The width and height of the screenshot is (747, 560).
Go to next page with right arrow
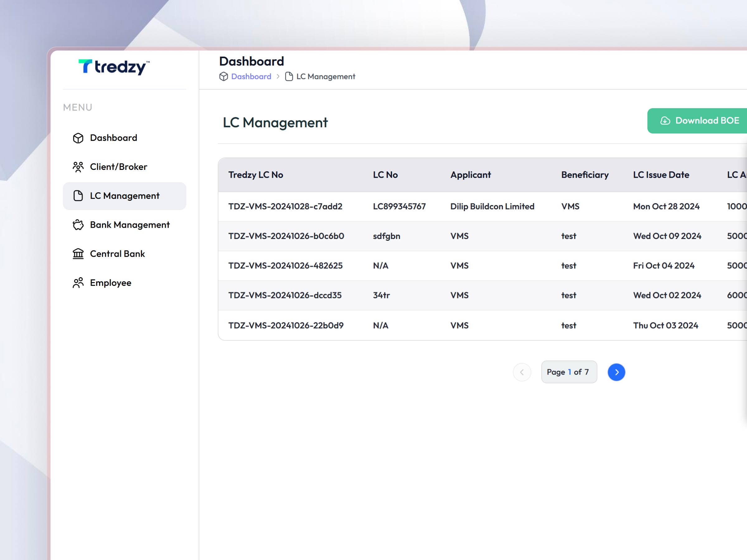tap(616, 372)
